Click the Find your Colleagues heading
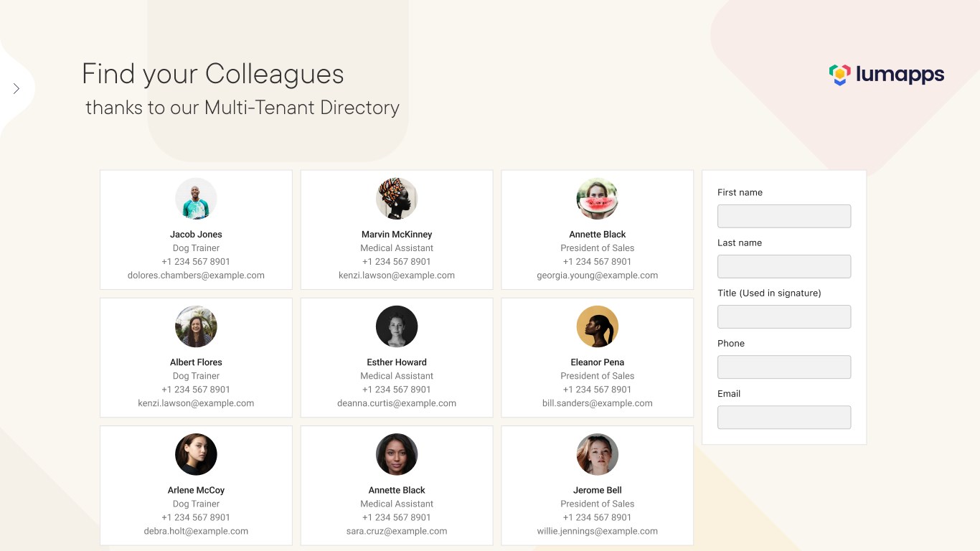Image resolution: width=980 pixels, height=551 pixels. coord(213,75)
